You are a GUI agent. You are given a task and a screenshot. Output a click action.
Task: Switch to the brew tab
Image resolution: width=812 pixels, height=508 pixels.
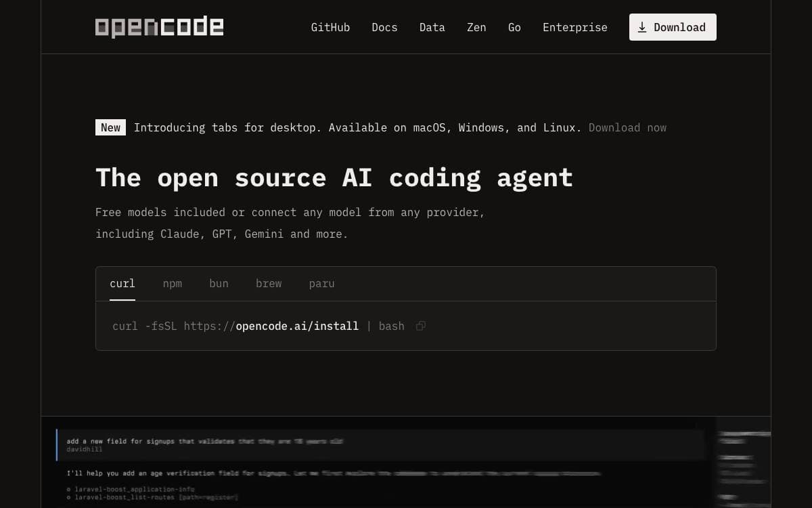[269, 284]
